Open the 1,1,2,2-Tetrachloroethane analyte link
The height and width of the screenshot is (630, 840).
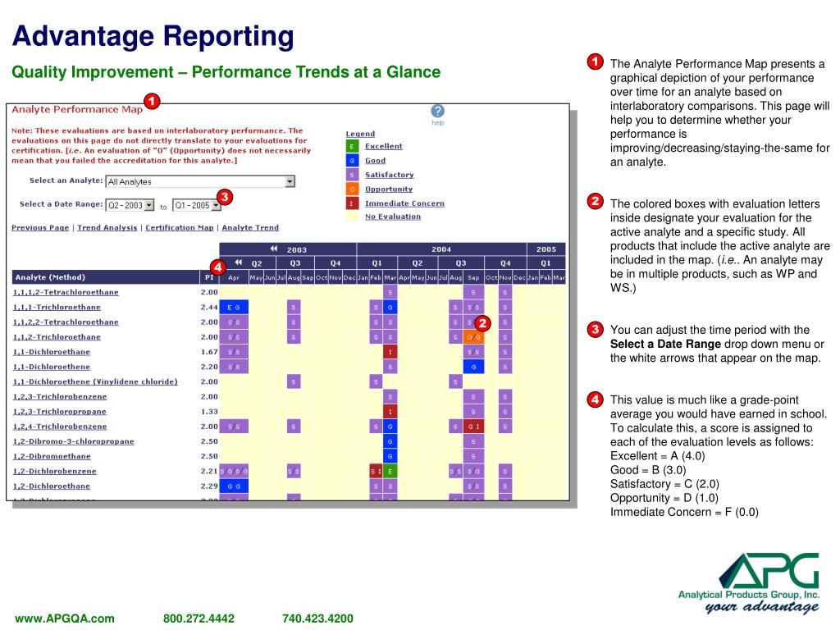(x=66, y=322)
